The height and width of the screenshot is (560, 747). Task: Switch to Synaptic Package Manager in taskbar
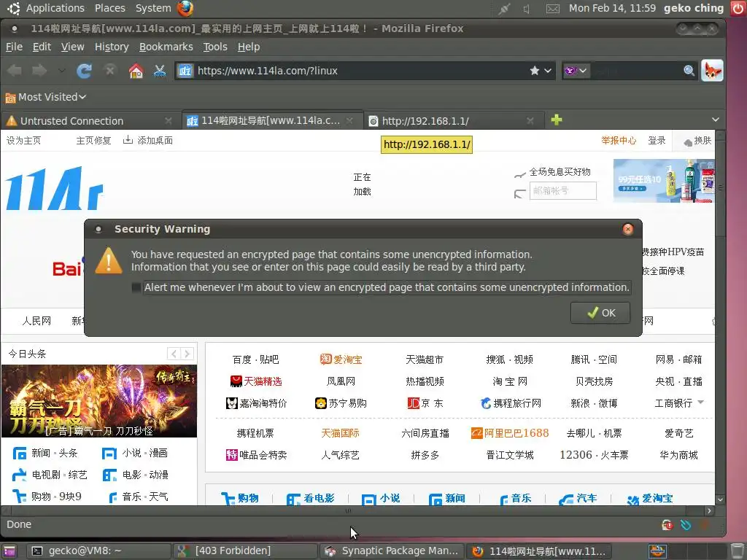(x=391, y=551)
